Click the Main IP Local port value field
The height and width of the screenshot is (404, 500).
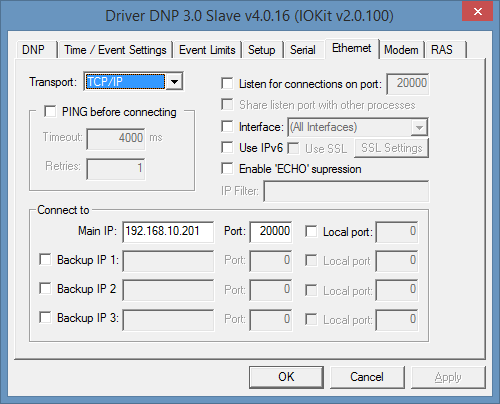pos(397,232)
